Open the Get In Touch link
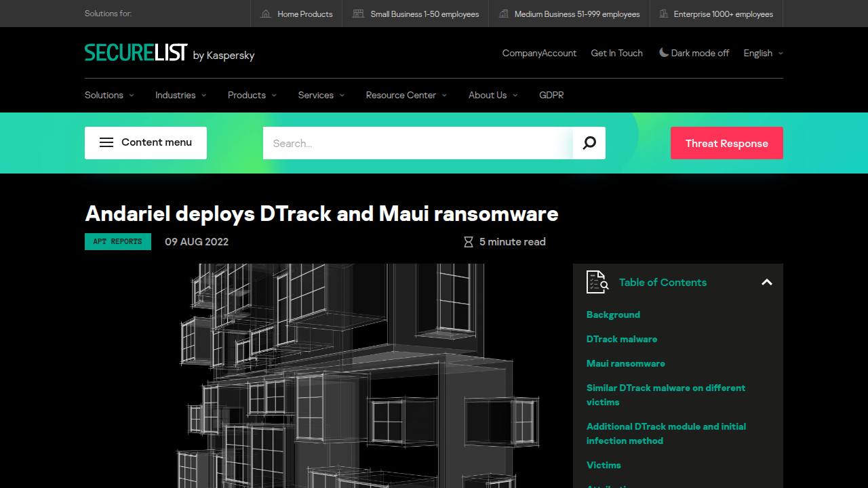The height and width of the screenshot is (488, 868). pyautogui.click(x=617, y=53)
